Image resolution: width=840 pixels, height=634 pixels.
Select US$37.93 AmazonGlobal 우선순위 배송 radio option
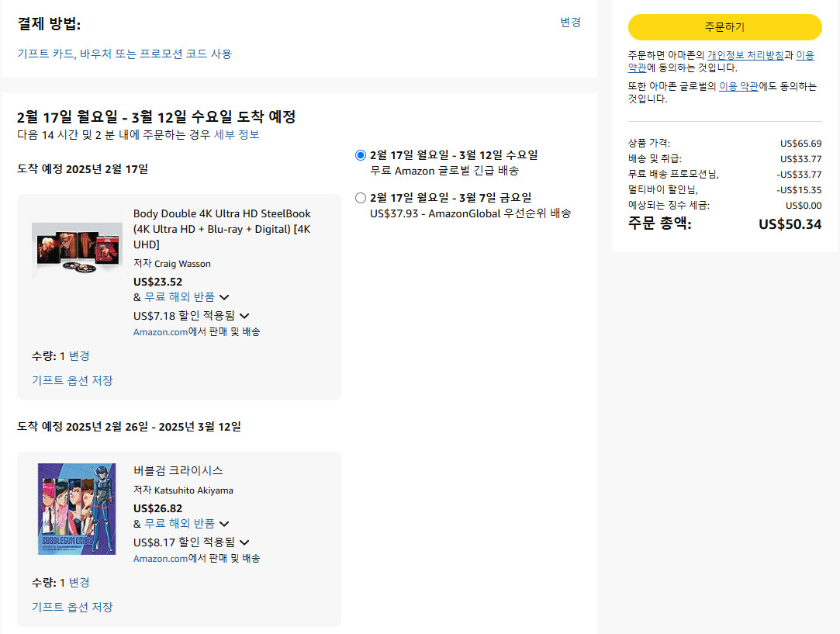click(x=361, y=199)
